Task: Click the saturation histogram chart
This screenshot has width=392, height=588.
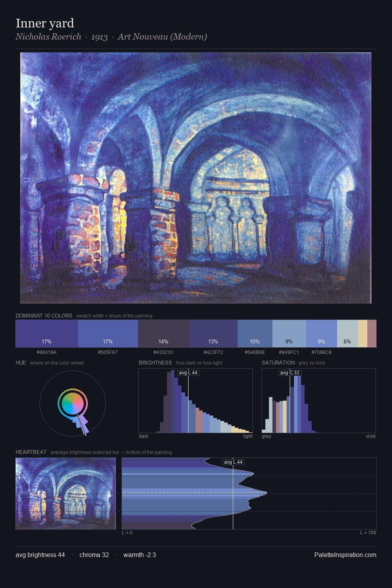Action: (x=319, y=401)
